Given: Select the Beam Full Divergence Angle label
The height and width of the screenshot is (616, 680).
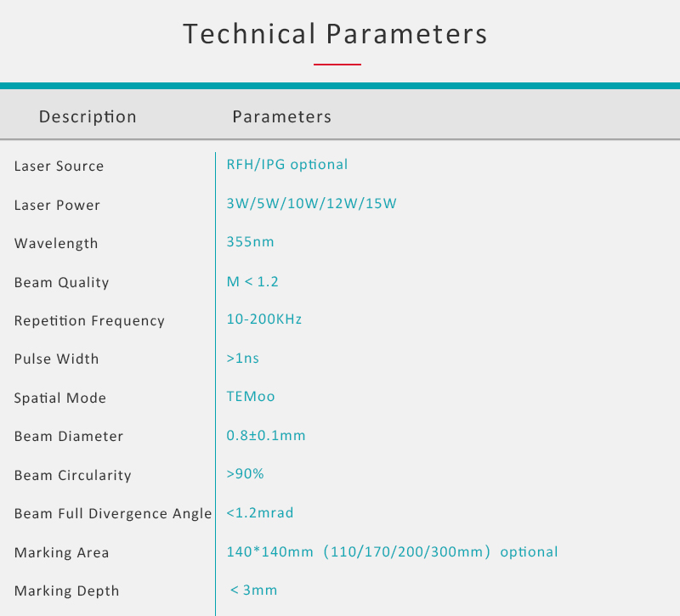Looking at the screenshot, I should click(x=113, y=513).
